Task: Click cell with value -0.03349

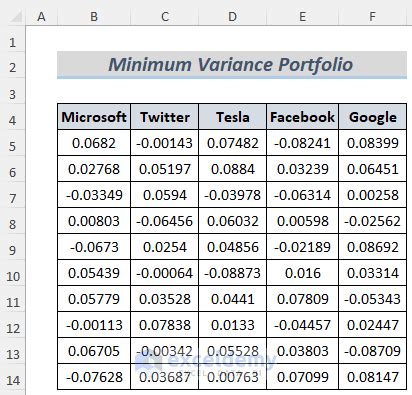Action: pyautogui.click(x=94, y=195)
